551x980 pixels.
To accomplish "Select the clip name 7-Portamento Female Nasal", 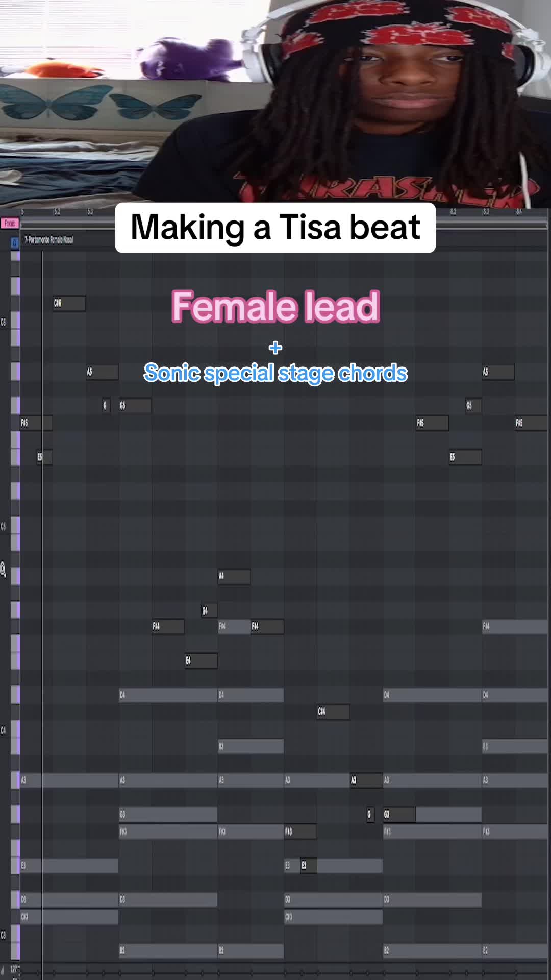I will [48, 239].
